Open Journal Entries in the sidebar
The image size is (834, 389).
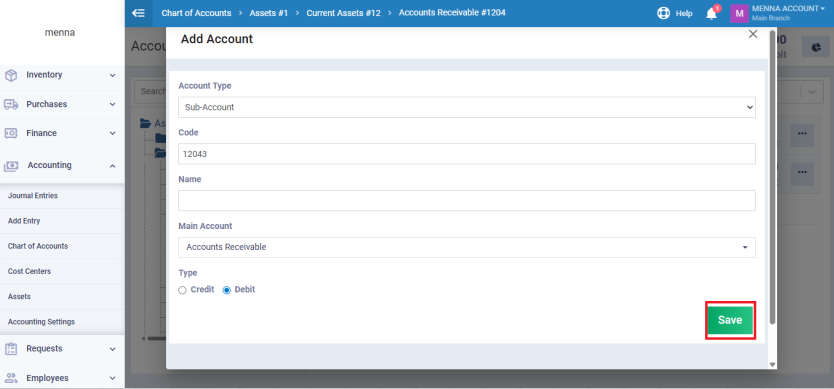tap(33, 196)
